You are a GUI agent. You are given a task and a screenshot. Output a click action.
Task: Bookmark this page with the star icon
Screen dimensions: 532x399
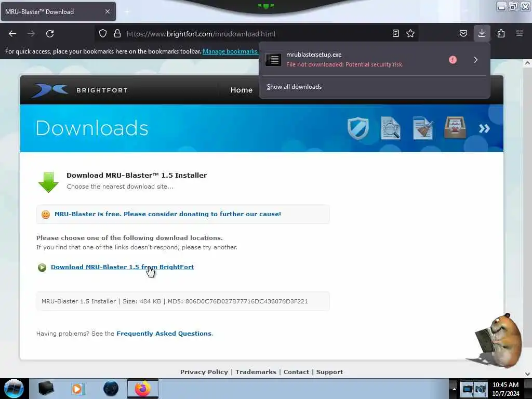click(x=410, y=33)
